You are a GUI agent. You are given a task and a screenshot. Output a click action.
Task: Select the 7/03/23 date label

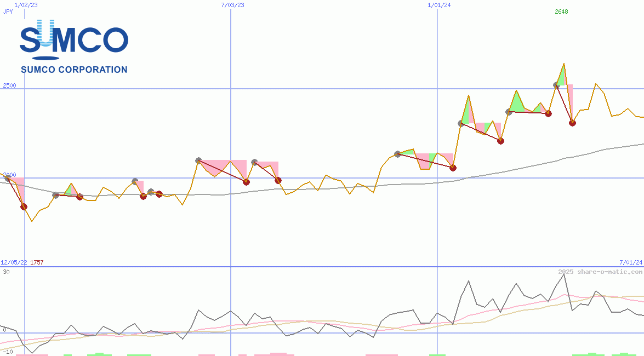point(232,5)
